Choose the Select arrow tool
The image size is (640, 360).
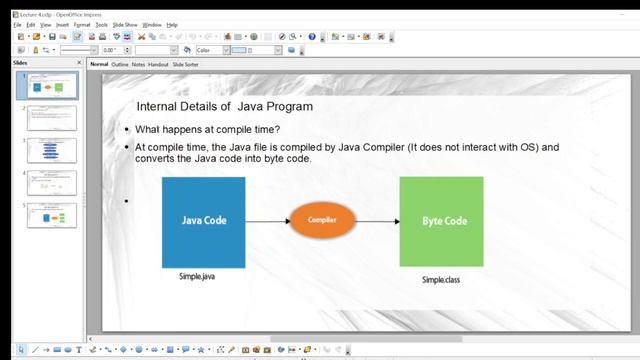(x=21, y=350)
